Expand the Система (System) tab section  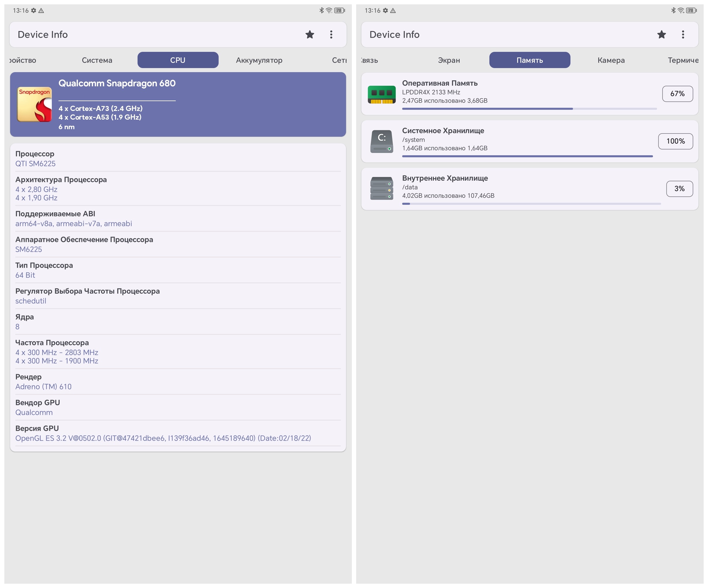pos(96,60)
